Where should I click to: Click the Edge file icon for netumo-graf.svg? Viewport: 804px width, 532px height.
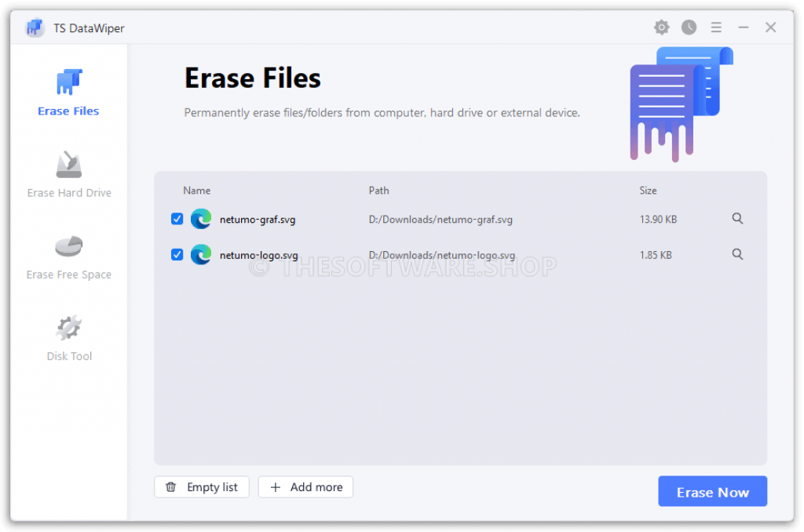[x=201, y=220]
